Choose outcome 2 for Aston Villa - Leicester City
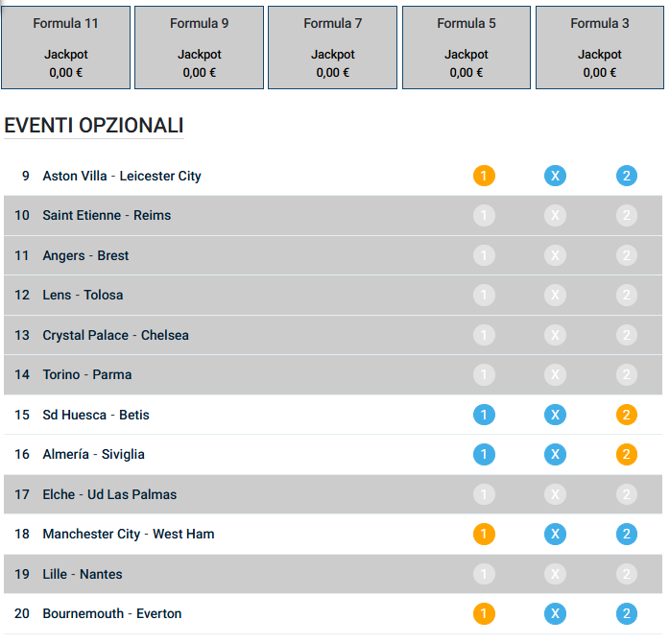Viewport: 670px width, 644px height. pyautogui.click(x=626, y=176)
